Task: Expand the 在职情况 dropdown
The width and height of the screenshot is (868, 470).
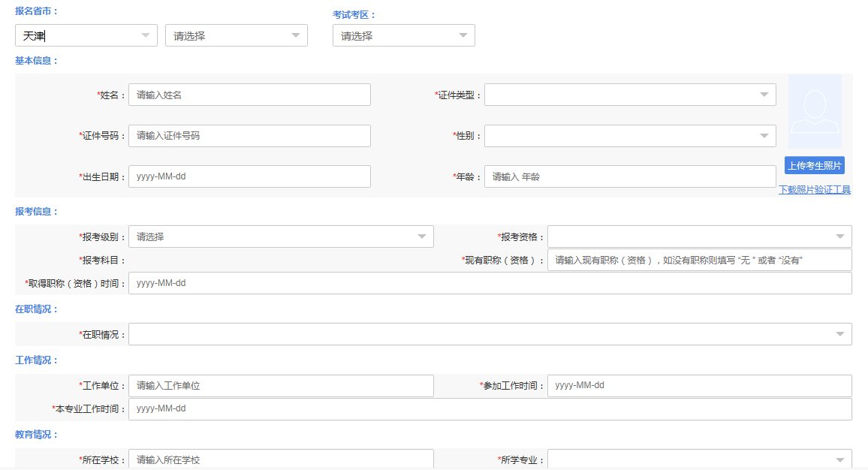Action: pyautogui.click(x=490, y=334)
